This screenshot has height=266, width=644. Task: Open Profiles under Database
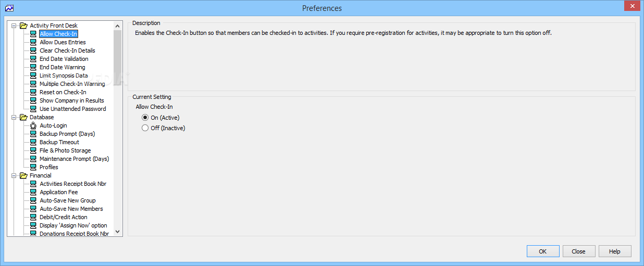click(49, 167)
